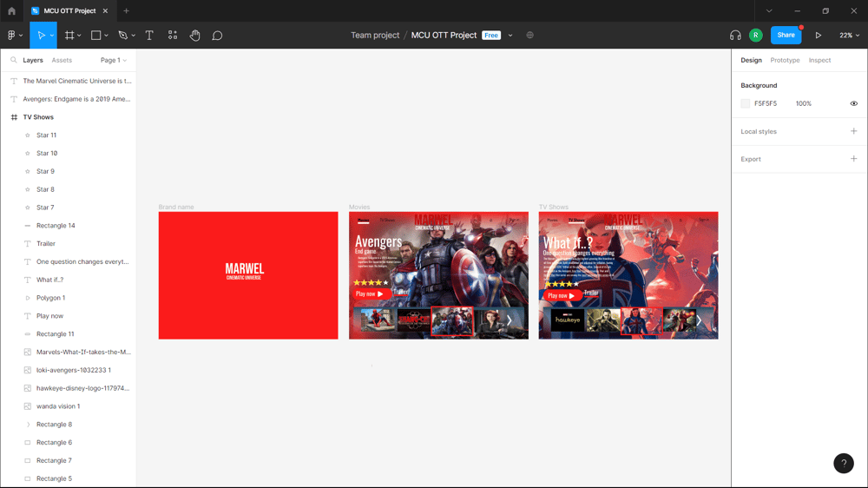Start audio conversation with headphones icon
868x488 pixels.
click(735, 35)
